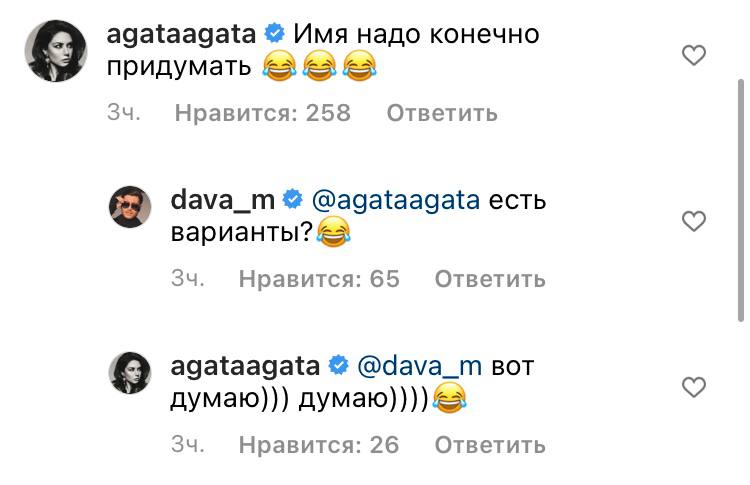Open the dava_m username link
The height and width of the screenshot is (485, 750).
pos(222,200)
